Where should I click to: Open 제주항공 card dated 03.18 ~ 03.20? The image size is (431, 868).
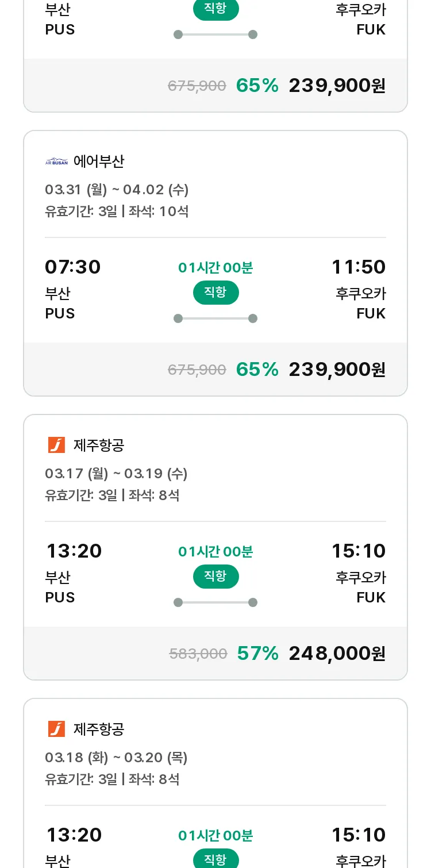pos(215,783)
